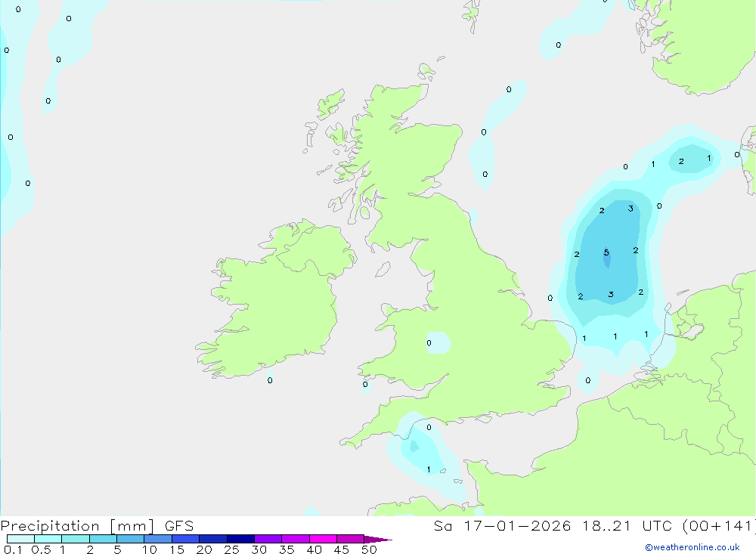Click the 1–2 mm legend color swatch
This screenshot has height=554, width=756.
[x=76, y=539]
